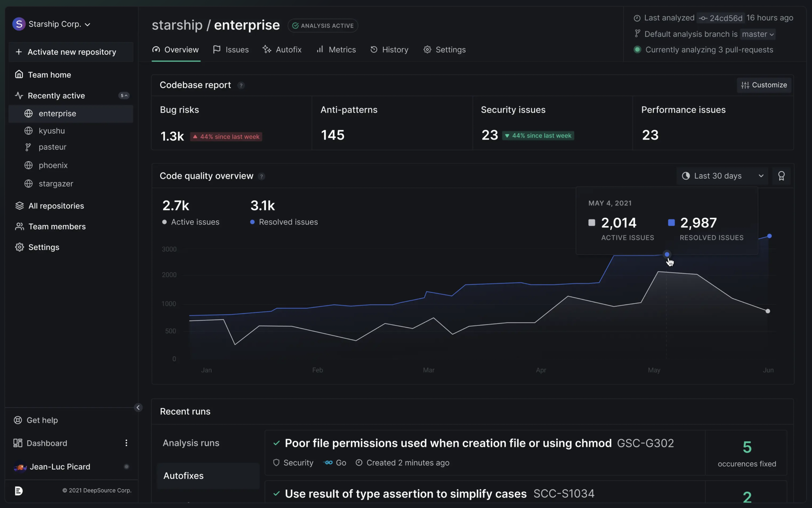Screen dimensions: 812x508
Task: Select the Metrics bar-chart icon
Action: pyautogui.click(x=320, y=49)
